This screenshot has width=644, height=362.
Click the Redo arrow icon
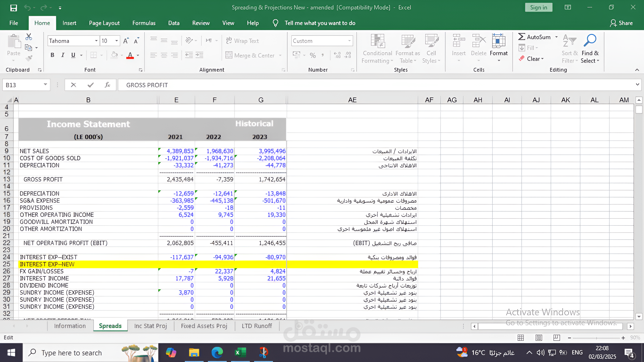[x=44, y=8]
